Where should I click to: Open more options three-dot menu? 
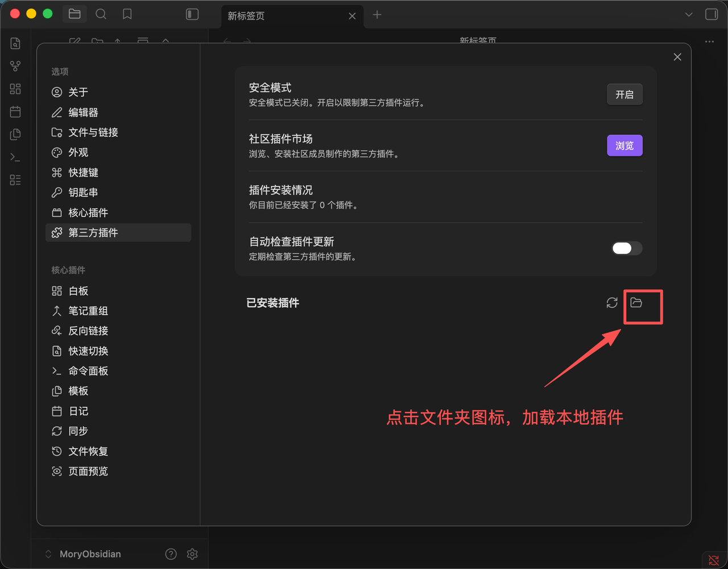tap(709, 42)
